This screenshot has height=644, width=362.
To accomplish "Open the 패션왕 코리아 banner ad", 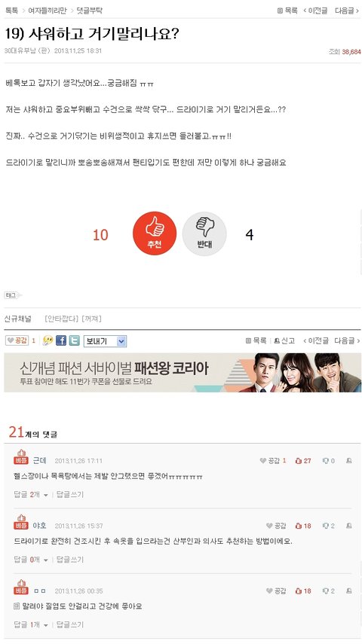I will pyautogui.click(x=183, y=373).
